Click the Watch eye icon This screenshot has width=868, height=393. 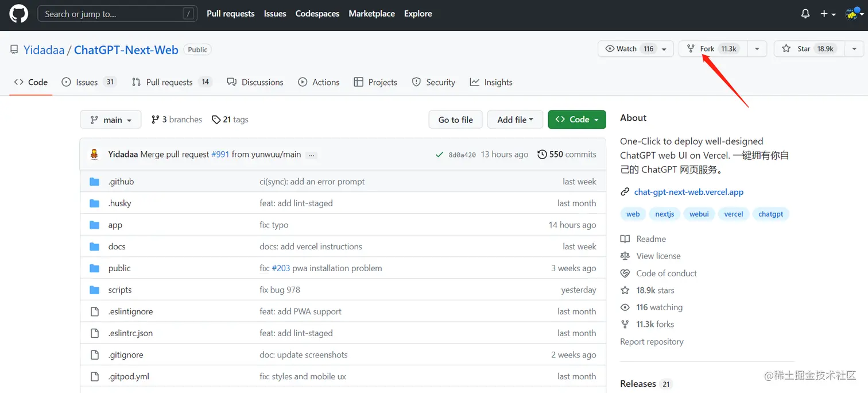(610, 49)
